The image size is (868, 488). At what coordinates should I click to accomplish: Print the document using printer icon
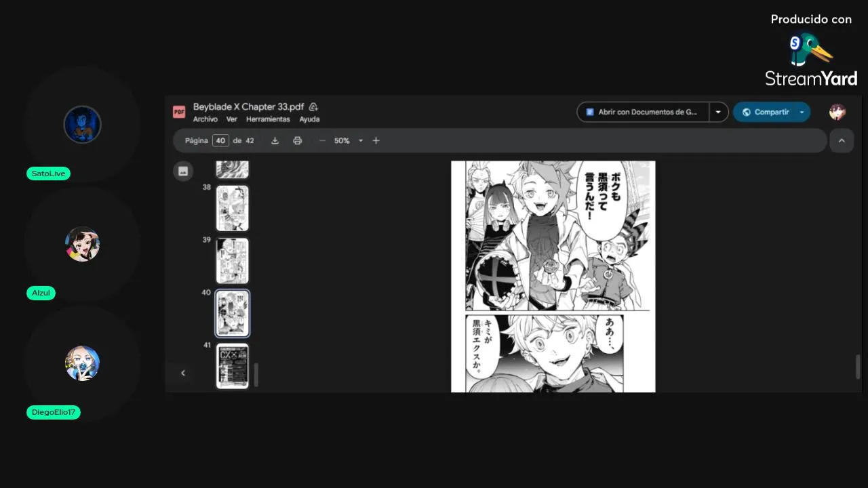tap(297, 140)
